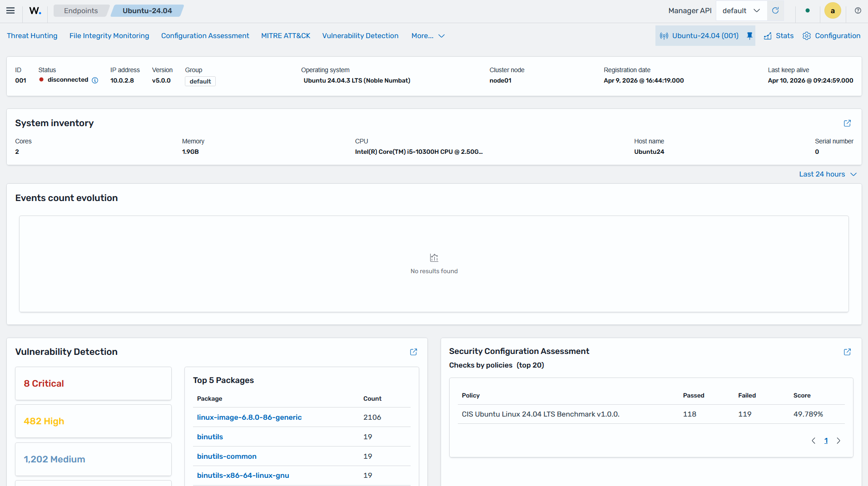This screenshot has height=486, width=868.
Task: Open the hamburger navigation menu
Action: point(10,10)
